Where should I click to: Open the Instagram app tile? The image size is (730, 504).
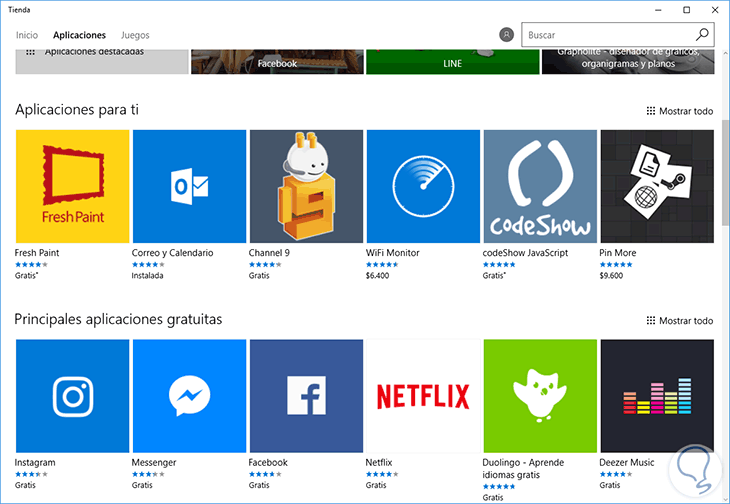click(x=73, y=396)
